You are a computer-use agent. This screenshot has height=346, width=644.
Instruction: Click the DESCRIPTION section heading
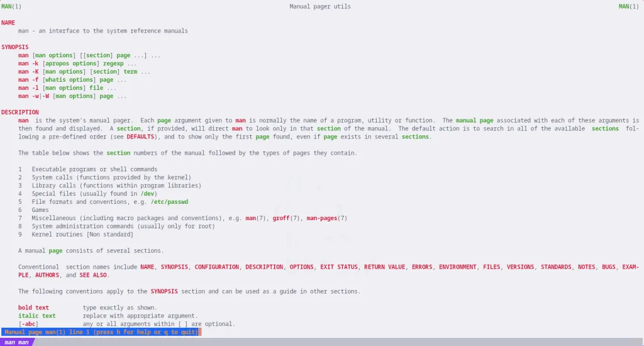20,112
